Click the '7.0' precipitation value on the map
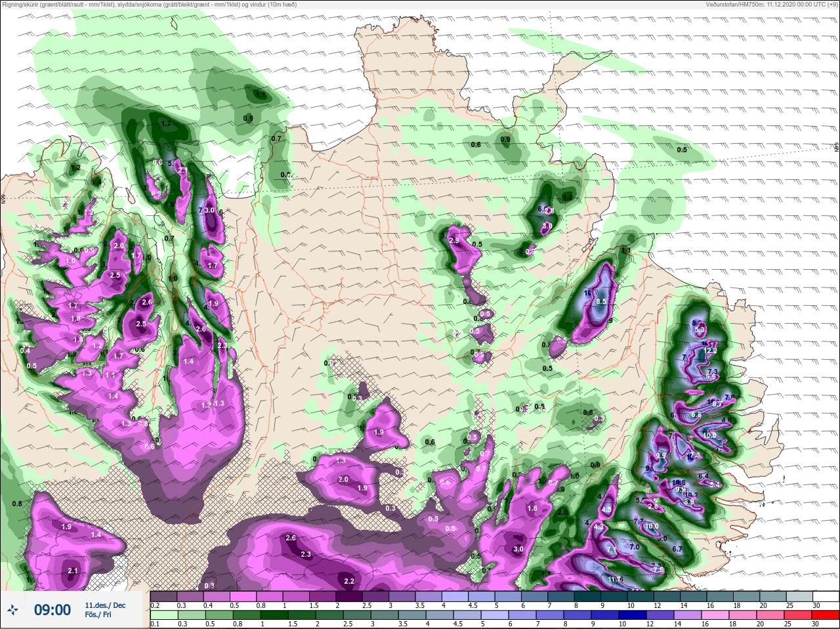The height and width of the screenshot is (629, 840). click(635, 546)
